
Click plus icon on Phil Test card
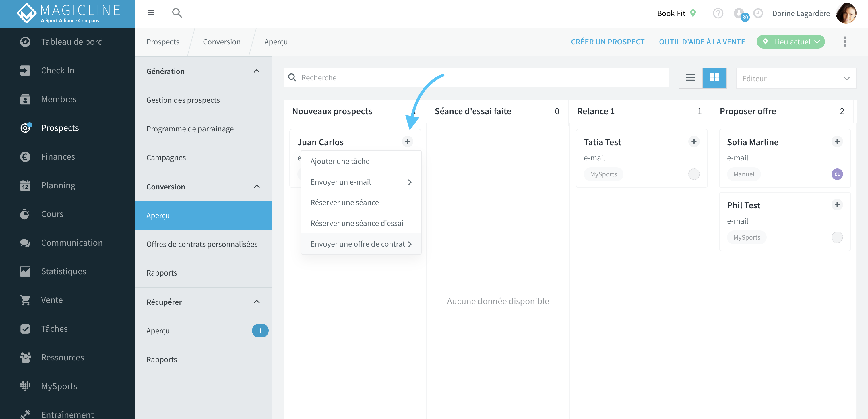837,204
